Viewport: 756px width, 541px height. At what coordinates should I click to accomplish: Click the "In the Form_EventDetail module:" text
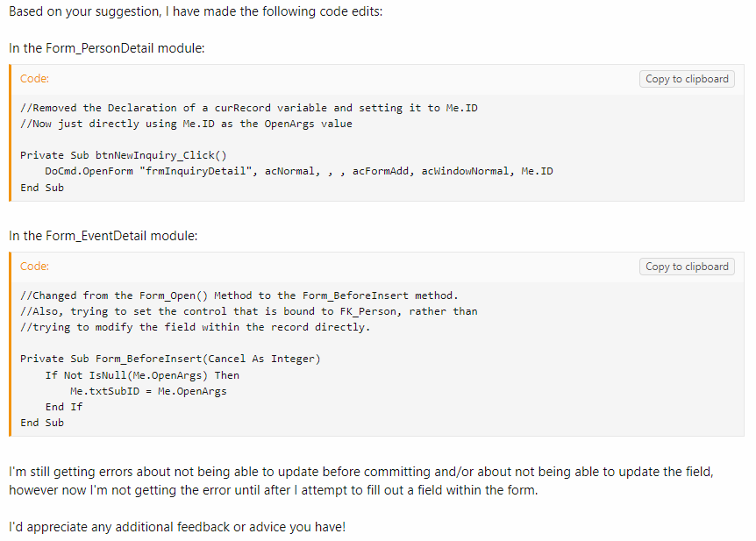click(103, 236)
